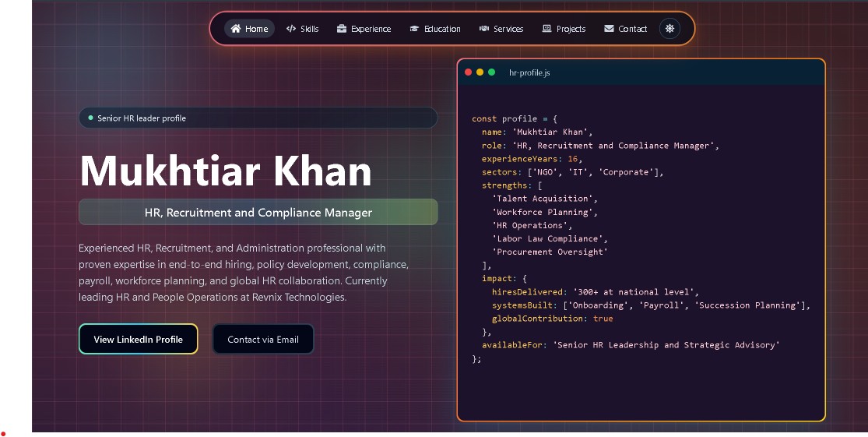Click the globalContribution: true line
868x437 pixels.
553,319
